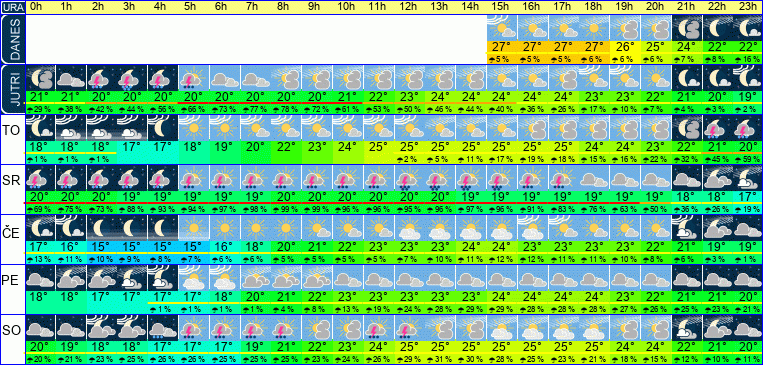763x365 pixels.
Task: Click the thunderstorm icon for SO at 6h
Action: 224,328
